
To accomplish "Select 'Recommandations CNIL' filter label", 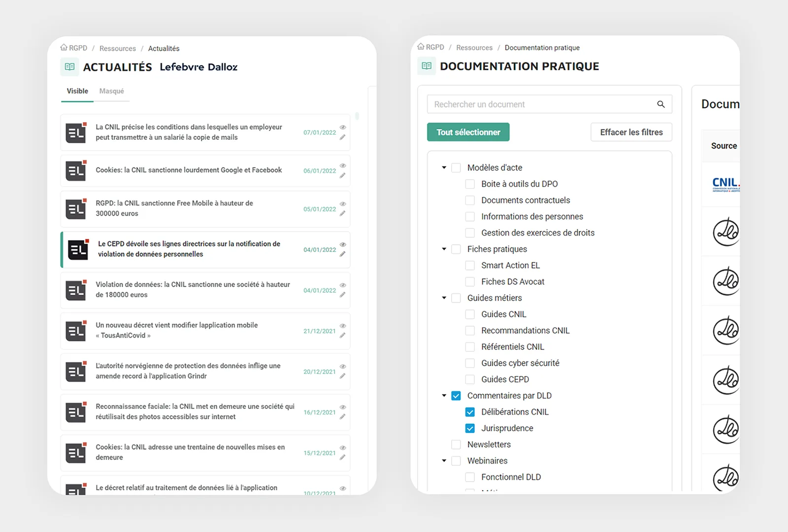I will 525,330.
